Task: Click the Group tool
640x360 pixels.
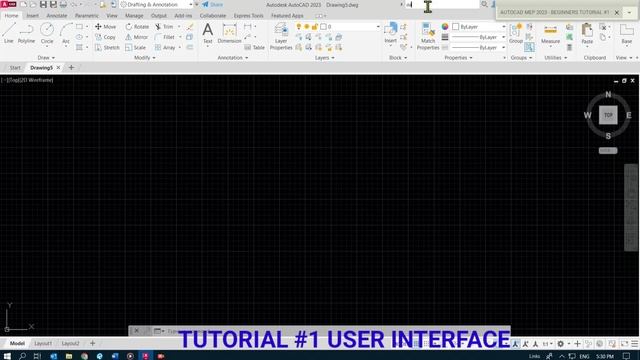Action: 516,33
